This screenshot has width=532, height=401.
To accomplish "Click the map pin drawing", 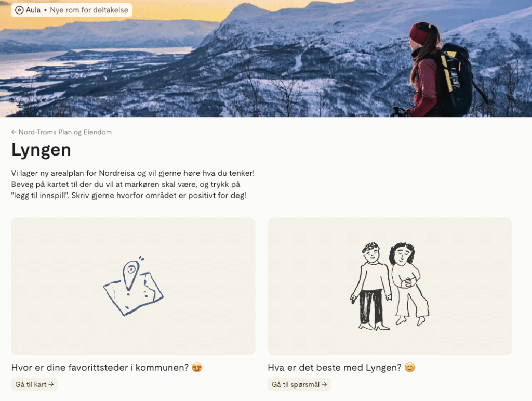I will (x=133, y=286).
